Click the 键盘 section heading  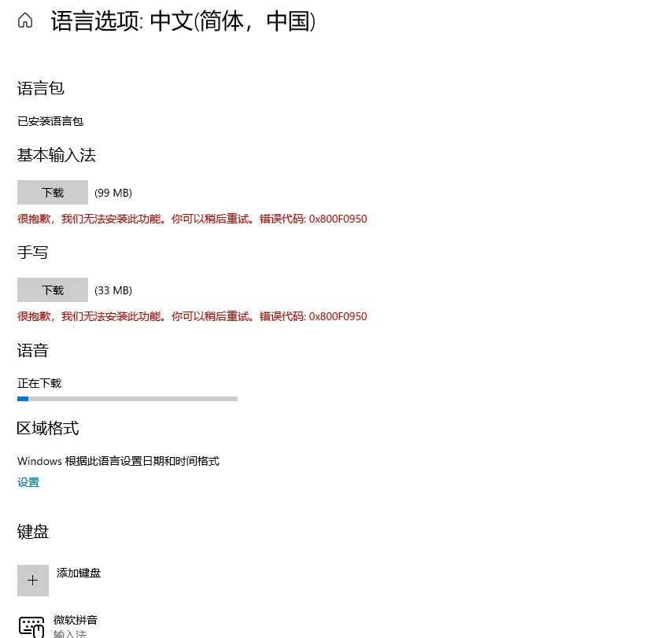click(x=32, y=531)
